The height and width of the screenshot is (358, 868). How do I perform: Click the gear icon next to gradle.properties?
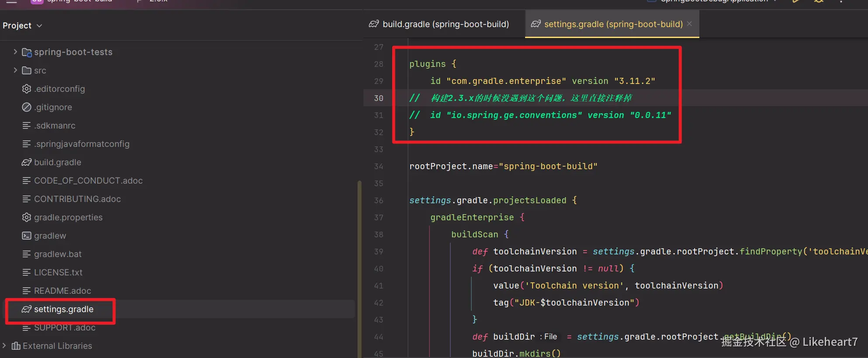[27, 217]
